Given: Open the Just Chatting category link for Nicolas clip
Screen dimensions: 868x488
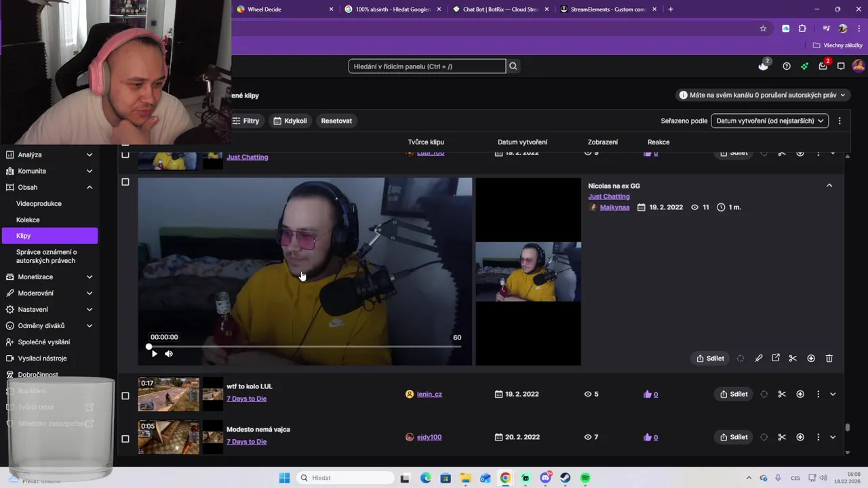Looking at the screenshot, I should pyautogui.click(x=609, y=197).
